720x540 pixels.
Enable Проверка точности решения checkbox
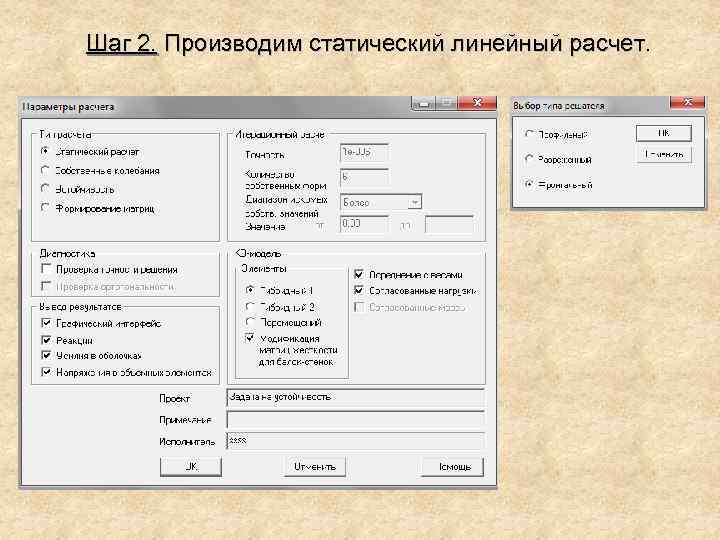46,269
